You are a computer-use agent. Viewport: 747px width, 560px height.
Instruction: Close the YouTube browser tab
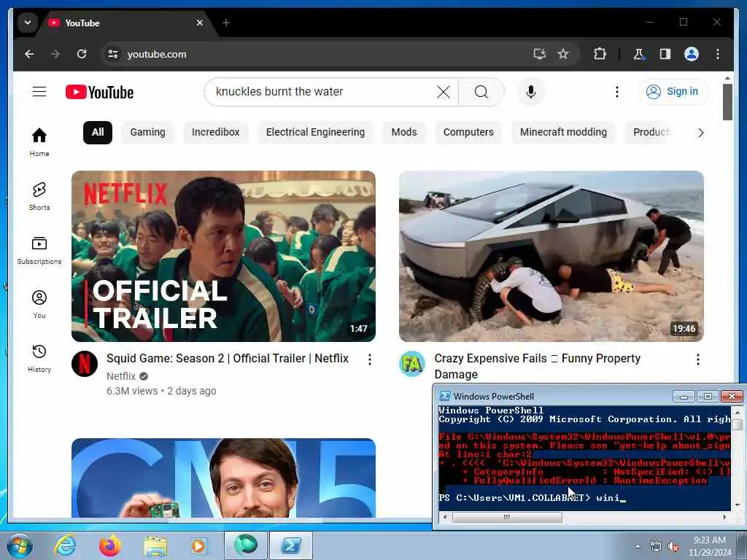(x=200, y=23)
